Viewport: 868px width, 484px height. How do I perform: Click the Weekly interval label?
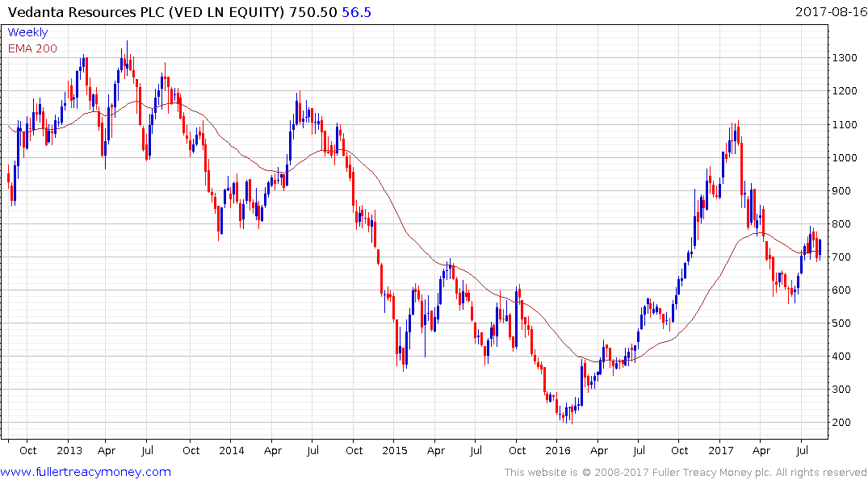[x=27, y=32]
